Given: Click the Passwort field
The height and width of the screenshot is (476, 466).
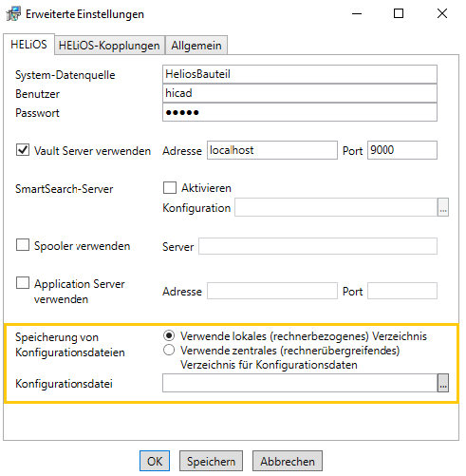Looking at the screenshot, I should (300, 112).
